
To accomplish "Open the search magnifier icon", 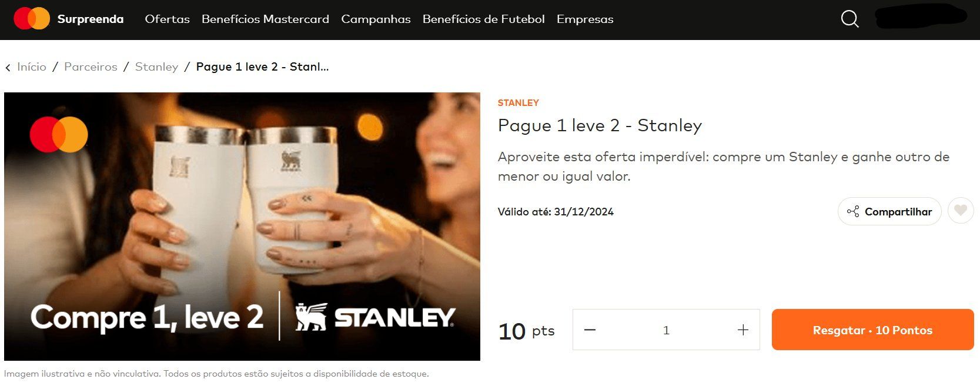I will click(849, 19).
